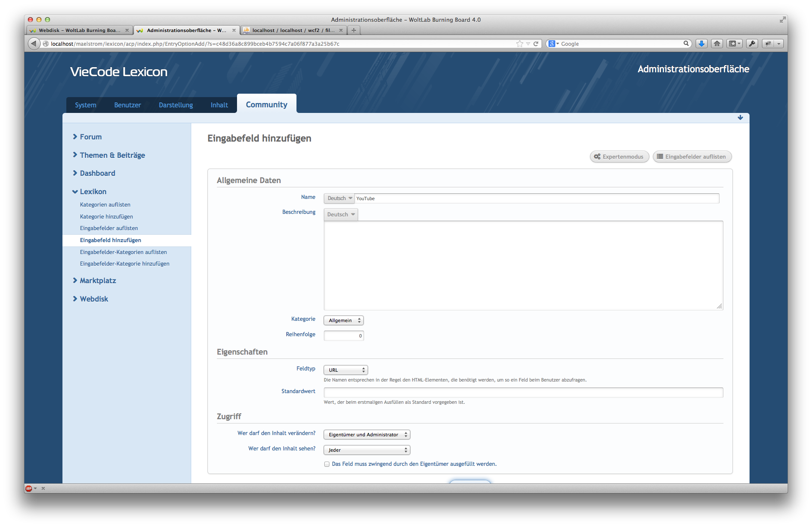This screenshot has width=812, height=527.
Task: Switch to the Benutzer tab
Action: point(127,105)
